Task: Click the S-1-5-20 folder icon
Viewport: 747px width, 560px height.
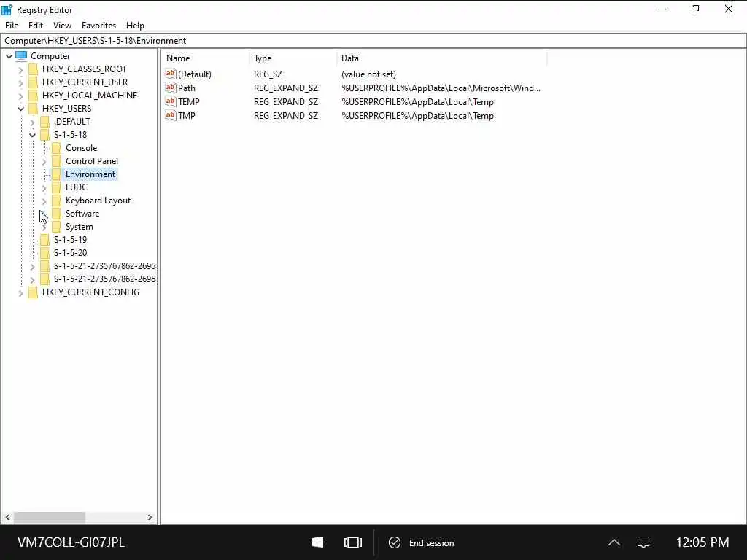Action: (44, 253)
